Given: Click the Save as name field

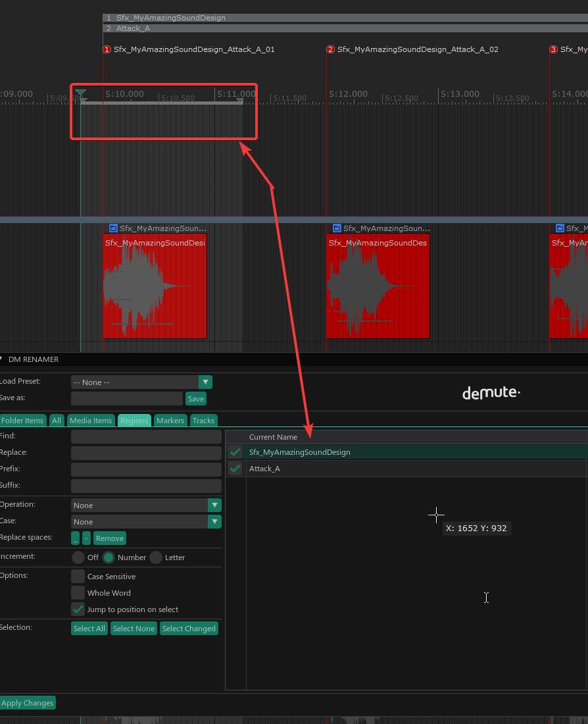Looking at the screenshot, I should point(127,398).
